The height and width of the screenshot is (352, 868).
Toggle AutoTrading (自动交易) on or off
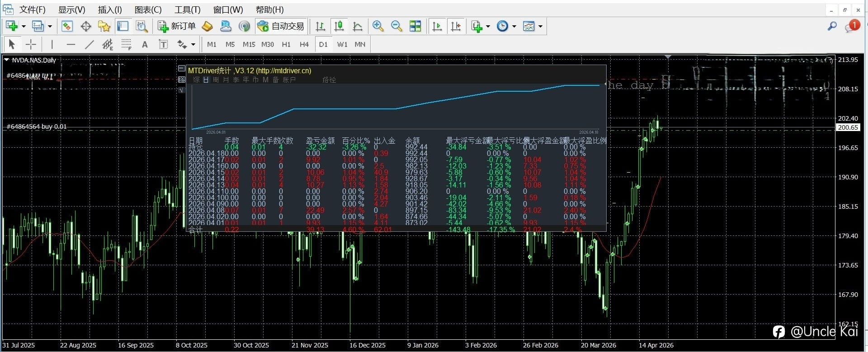(281, 26)
